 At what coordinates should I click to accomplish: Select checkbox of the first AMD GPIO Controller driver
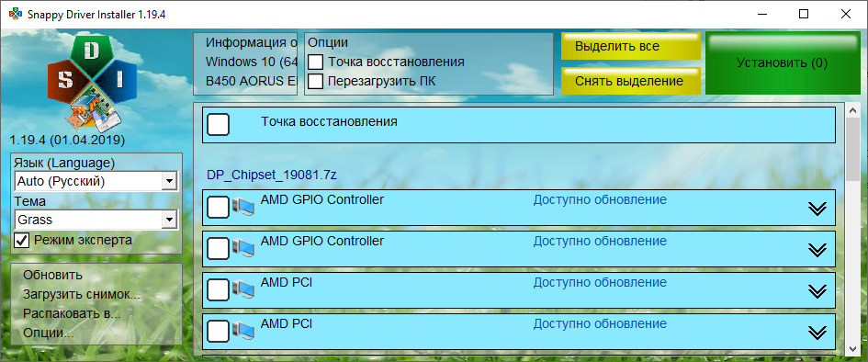coord(218,208)
